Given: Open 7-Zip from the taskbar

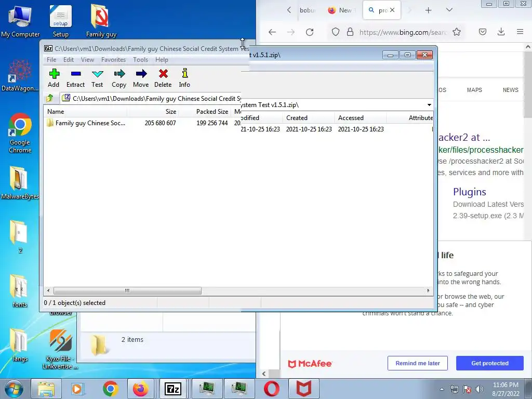Looking at the screenshot, I should point(172,389).
